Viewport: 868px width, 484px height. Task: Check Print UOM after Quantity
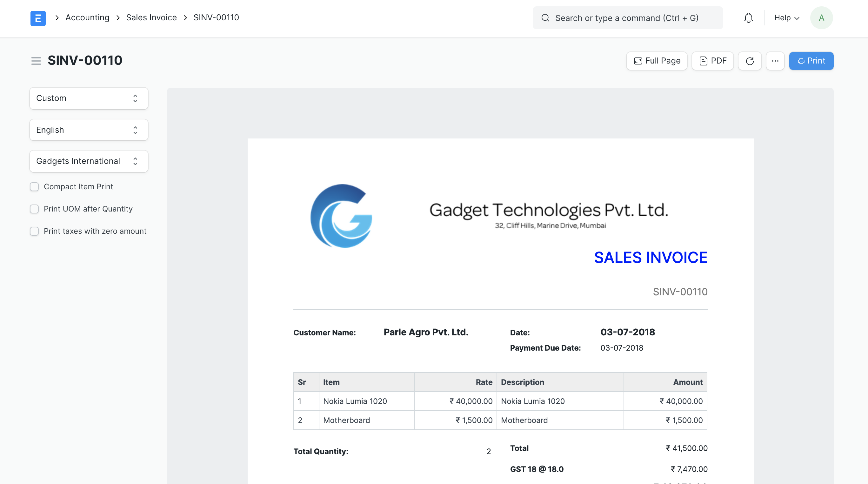34,209
